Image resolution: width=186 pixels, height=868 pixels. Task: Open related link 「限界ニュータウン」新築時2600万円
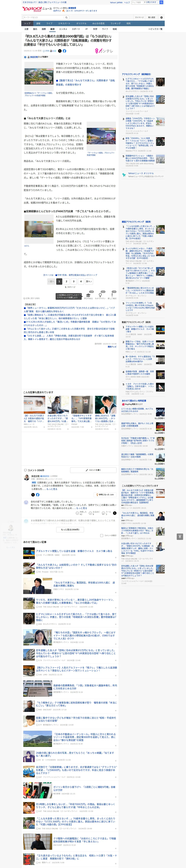click(x=69, y=310)
